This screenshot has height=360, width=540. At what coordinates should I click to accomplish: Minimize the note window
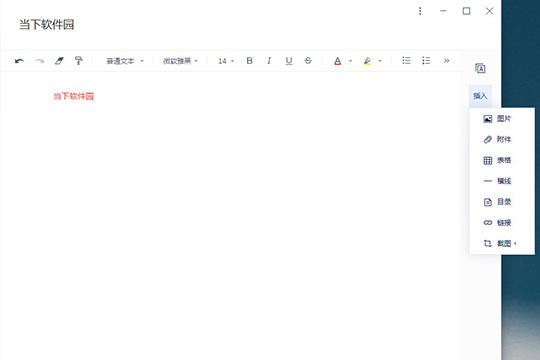[x=443, y=11]
